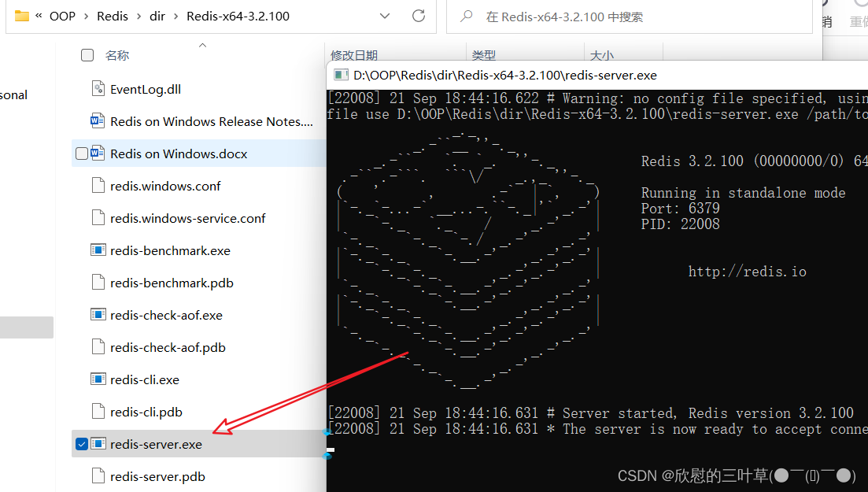Select redis-server.exe file name
This screenshot has height=492, width=868.
point(156,444)
